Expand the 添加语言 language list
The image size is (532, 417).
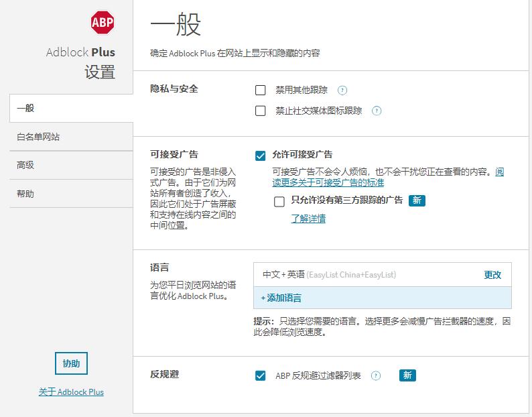[383, 298]
